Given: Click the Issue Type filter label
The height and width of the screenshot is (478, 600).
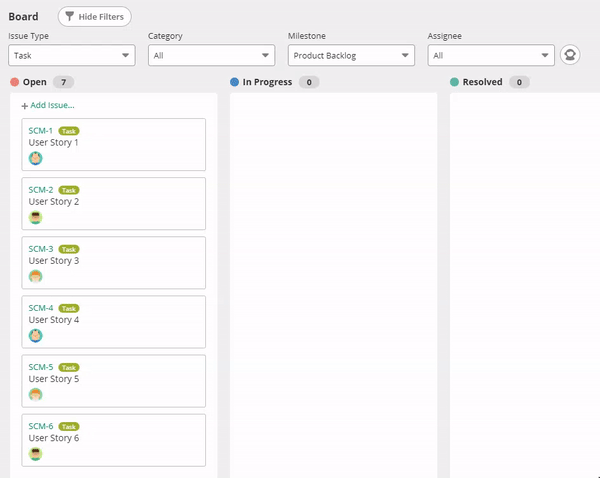Looking at the screenshot, I should 28,36.
